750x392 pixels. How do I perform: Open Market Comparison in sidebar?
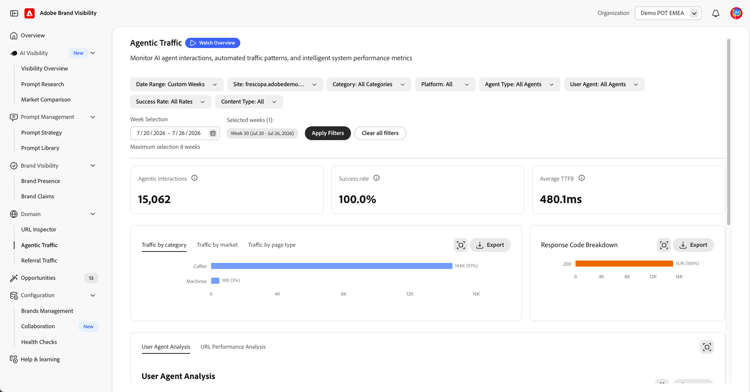[46, 100]
